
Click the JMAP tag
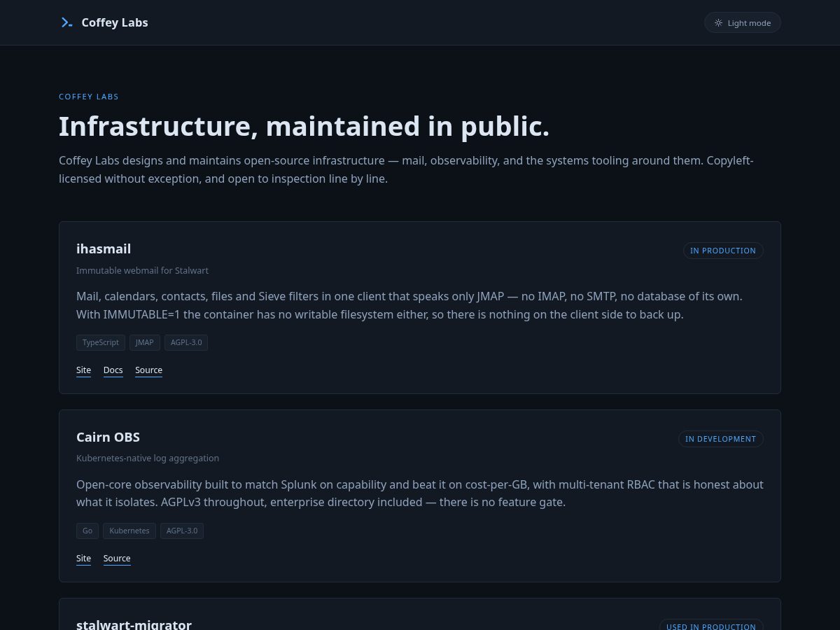pyautogui.click(x=145, y=342)
